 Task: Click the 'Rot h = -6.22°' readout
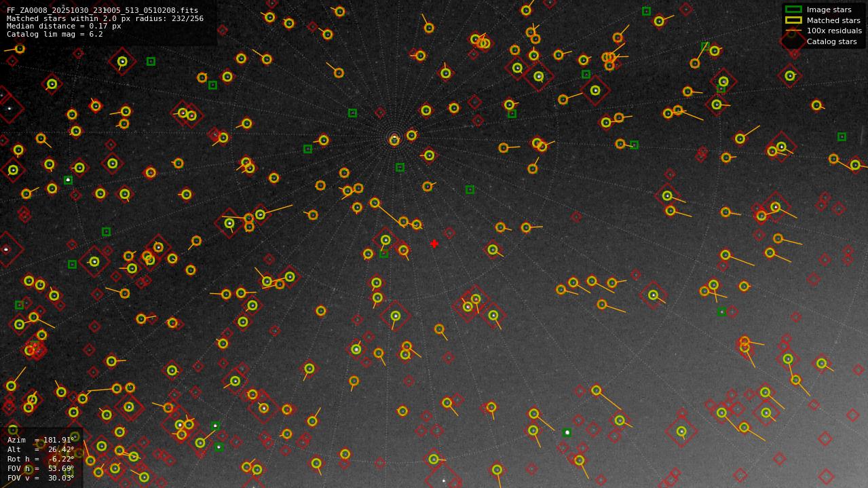pos(41,459)
